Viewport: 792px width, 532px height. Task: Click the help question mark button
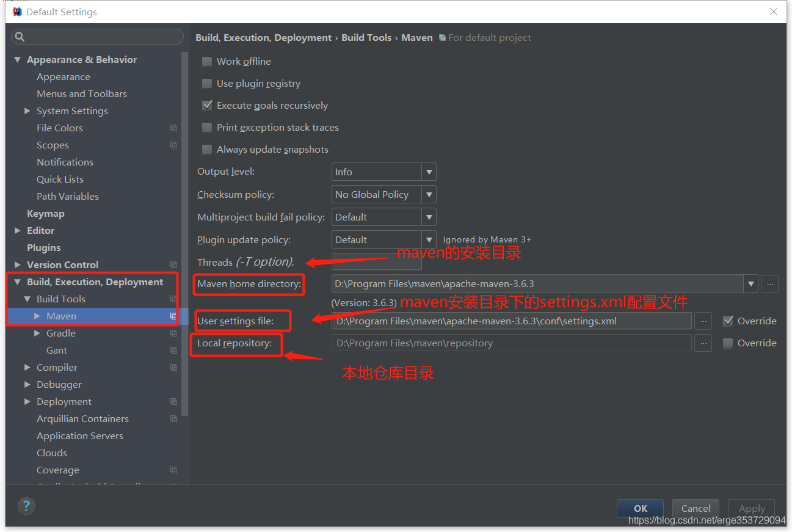26,506
